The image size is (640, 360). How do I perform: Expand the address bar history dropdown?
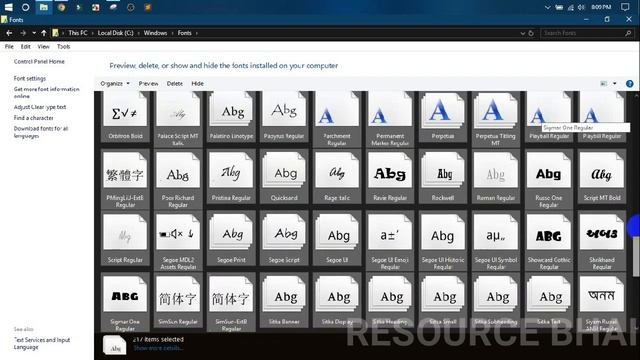click(x=522, y=33)
